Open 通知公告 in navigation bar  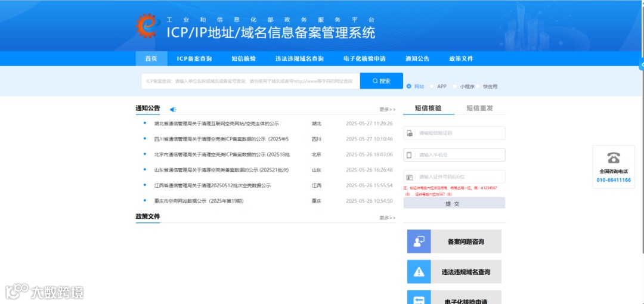pyautogui.click(x=417, y=59)
